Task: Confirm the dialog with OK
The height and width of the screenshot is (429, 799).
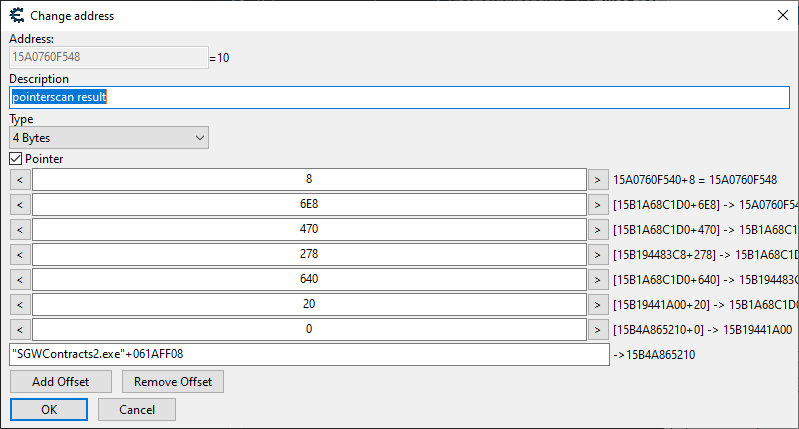Action: (x=49, y=409)
